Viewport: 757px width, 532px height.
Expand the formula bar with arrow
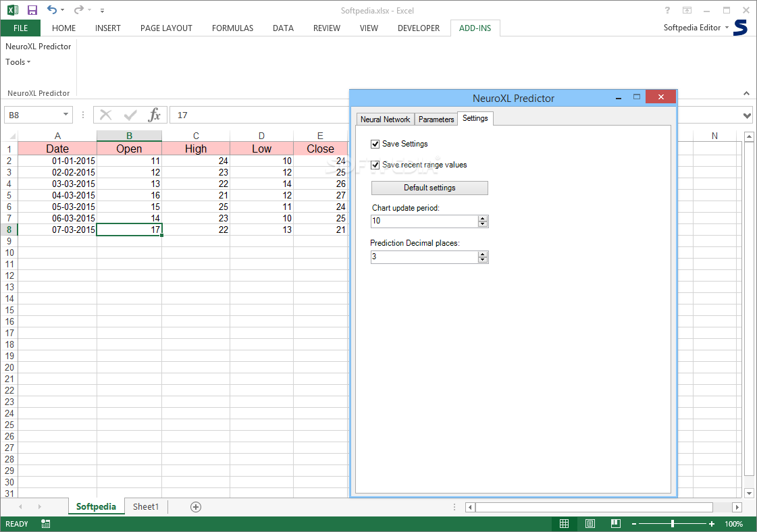(747, 115)
